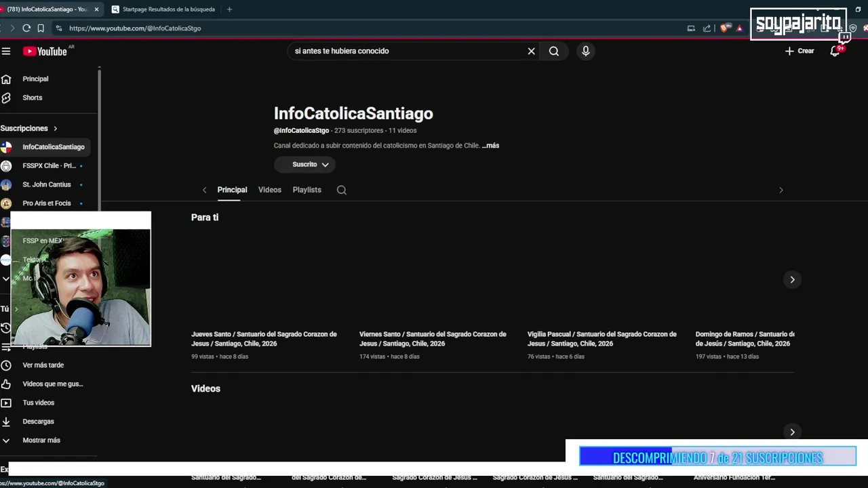Viewport: 868px width, 488px height.
Task: Click '197 vistas • hace 13 días' text
Action: coord(727,357)
